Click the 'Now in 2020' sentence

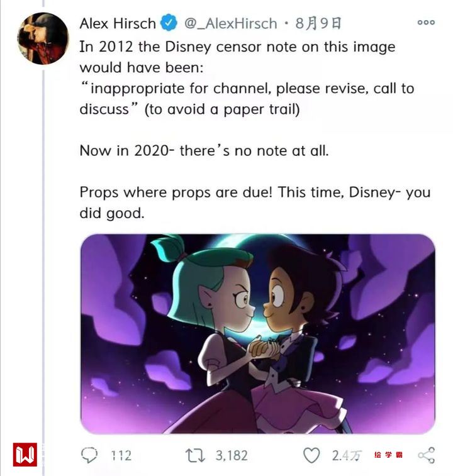(204, 151)
